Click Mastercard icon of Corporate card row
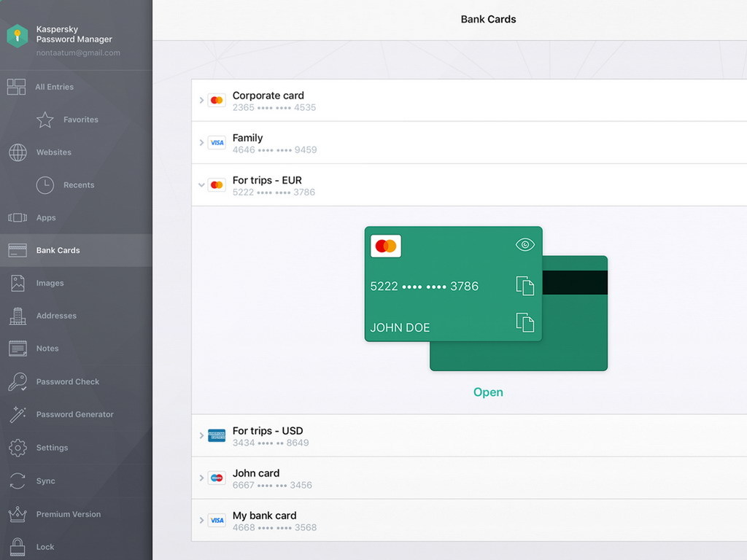This screenshot has height=560, width=747. click(x=217, y=101)
